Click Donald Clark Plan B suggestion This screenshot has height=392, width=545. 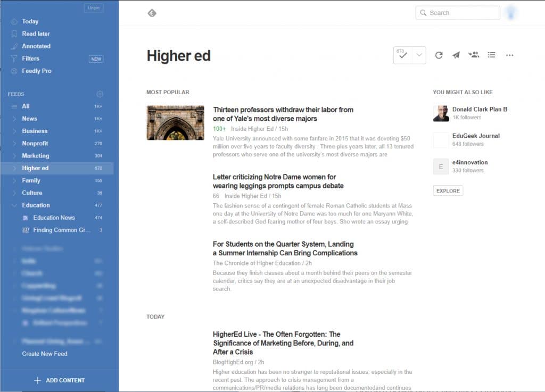(480, 110)
